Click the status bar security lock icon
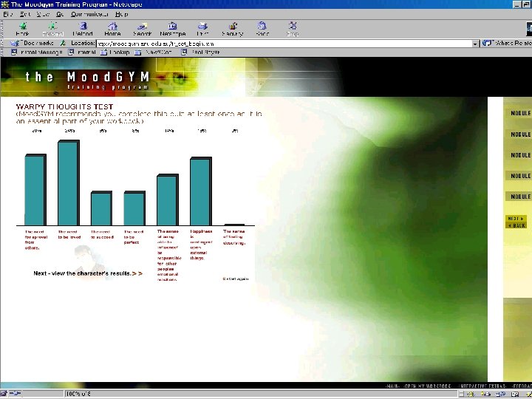 point(5,394)
